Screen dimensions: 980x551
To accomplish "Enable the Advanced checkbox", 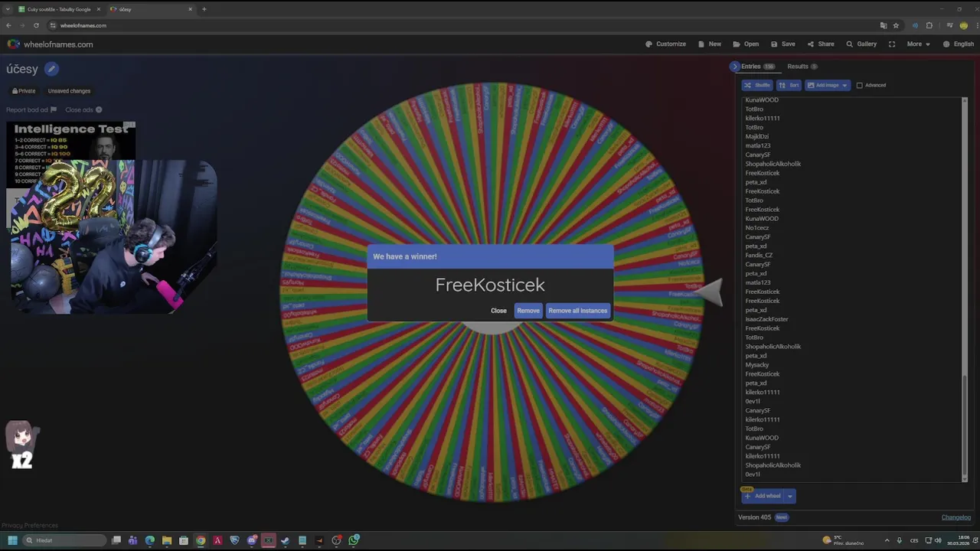I will tap(859, 85).
